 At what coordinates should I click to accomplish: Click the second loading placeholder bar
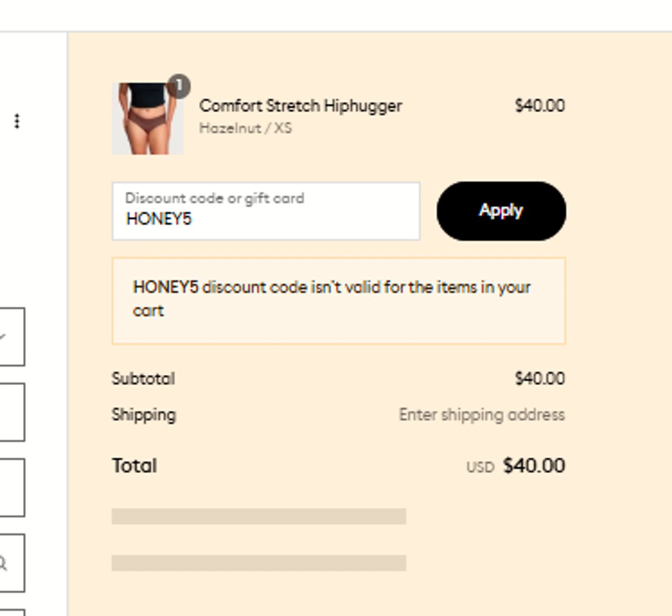tap(259, 563)
